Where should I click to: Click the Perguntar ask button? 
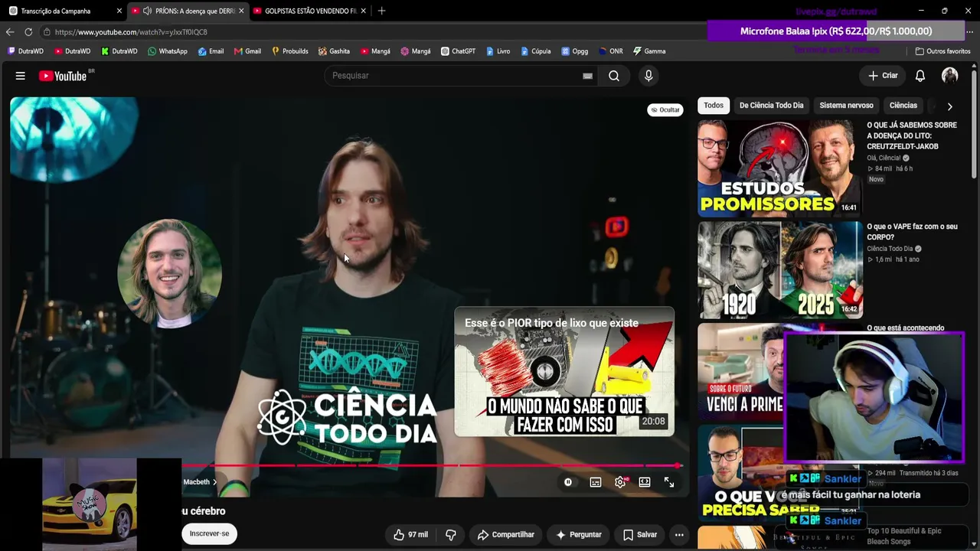point(579,535)
